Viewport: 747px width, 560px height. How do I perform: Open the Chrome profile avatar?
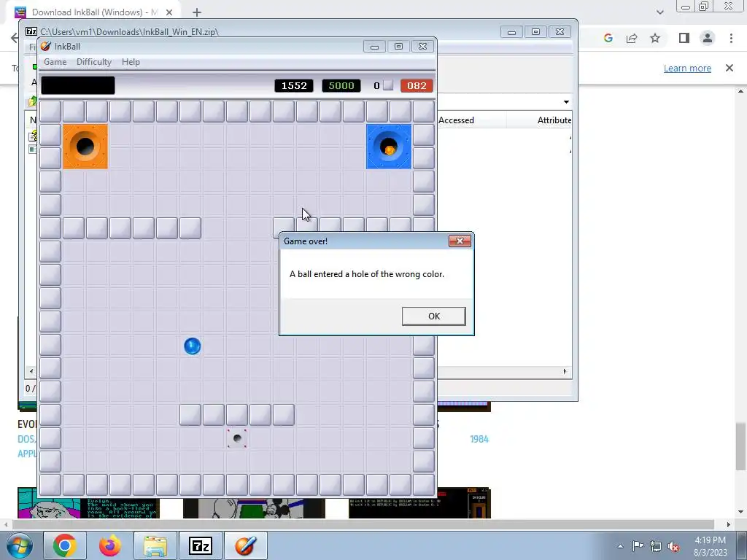pos(708,38)
